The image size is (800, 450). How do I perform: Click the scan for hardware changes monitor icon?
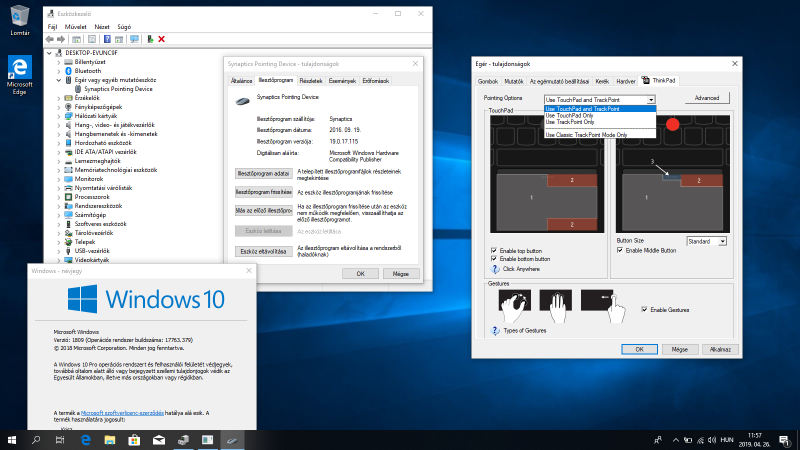pos(134,39)
